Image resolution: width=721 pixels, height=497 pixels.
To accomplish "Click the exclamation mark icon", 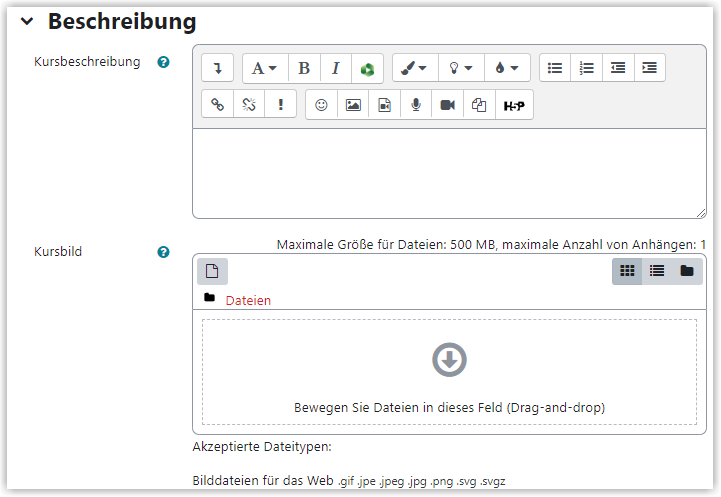I will [x=280, y=105].
